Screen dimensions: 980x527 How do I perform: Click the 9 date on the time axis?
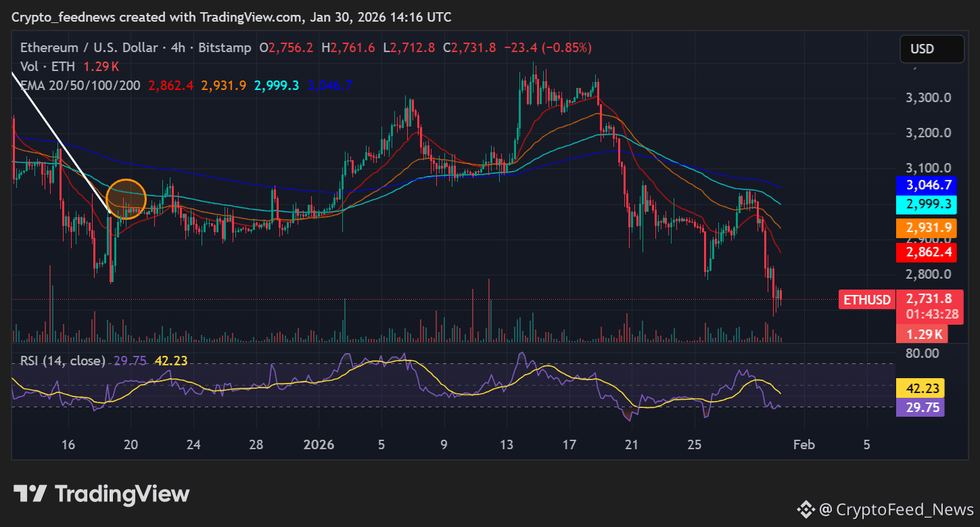(444, 444)
